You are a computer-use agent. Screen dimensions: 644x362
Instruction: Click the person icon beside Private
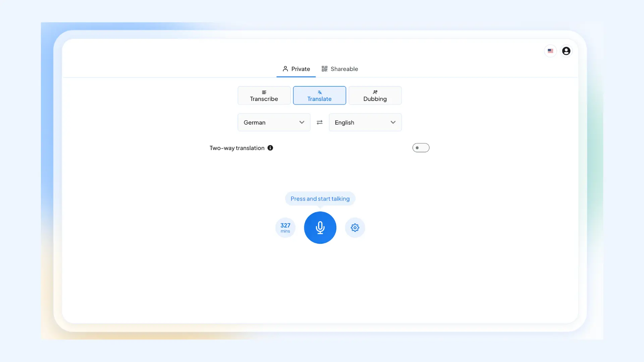pyautogui.click(x=285, y=69)
